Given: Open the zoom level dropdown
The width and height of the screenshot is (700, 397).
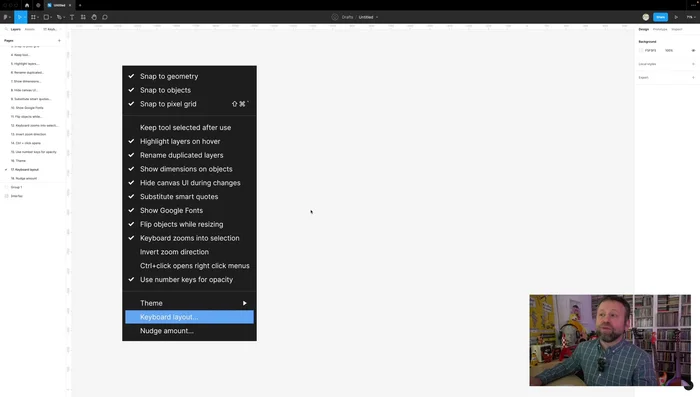Looking at the screenshot, I should tap(691, 17).
